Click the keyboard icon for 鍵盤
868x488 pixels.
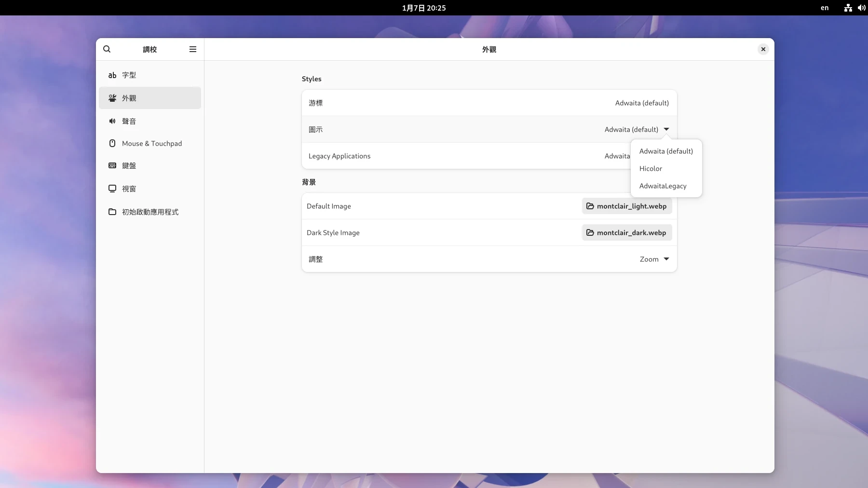click(x=112, y=165)
